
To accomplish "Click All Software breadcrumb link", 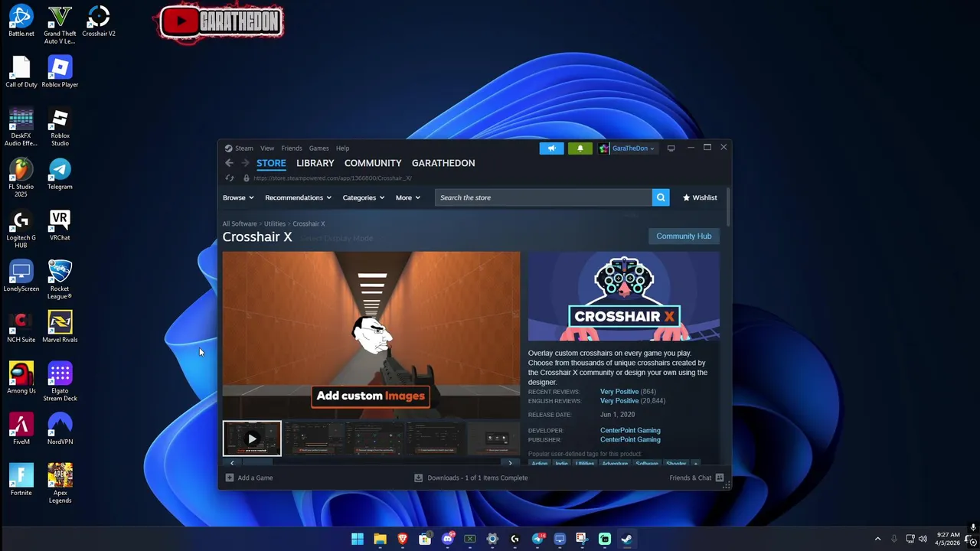I will (x=240, y=223).
